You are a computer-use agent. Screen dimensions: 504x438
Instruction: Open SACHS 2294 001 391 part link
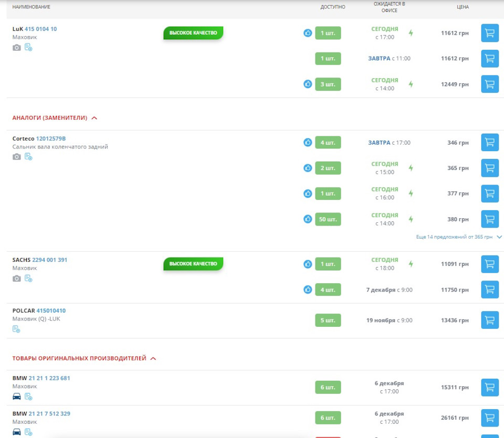point(50,260)
